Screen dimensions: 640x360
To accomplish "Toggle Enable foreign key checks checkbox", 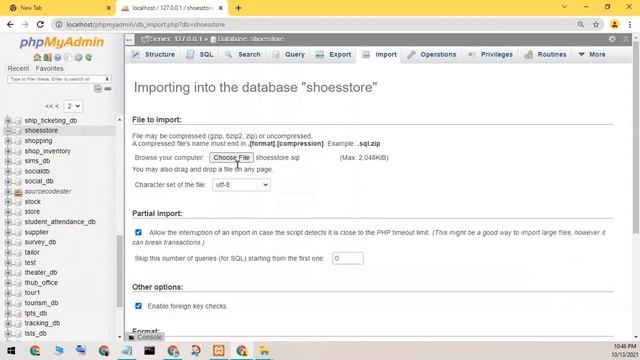I will pos(138,306).
